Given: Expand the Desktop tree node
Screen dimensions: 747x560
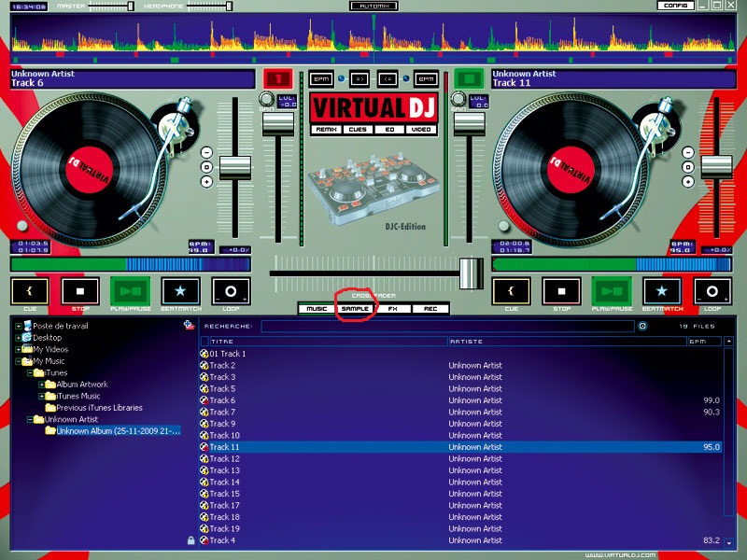Looking at the screenshot, I should [x=18, y=338].
